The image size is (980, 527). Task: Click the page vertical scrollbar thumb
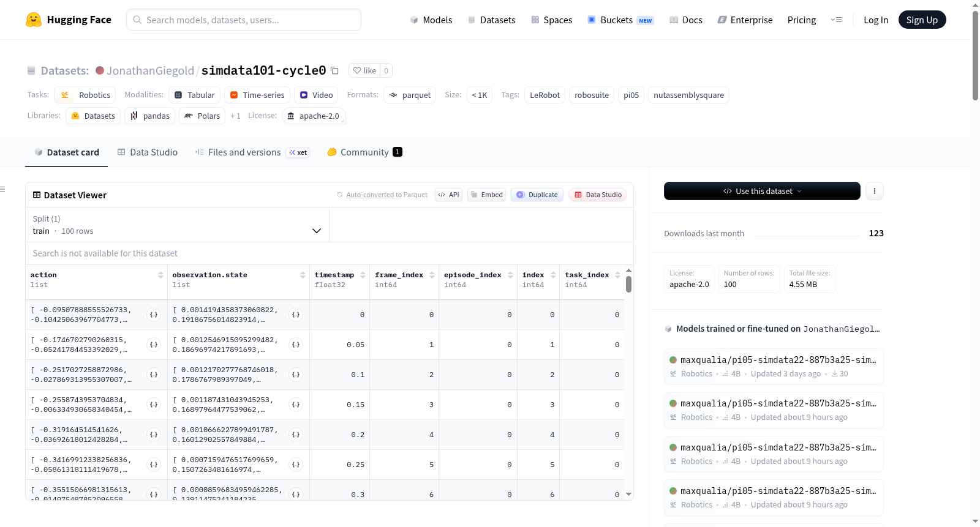975,55
